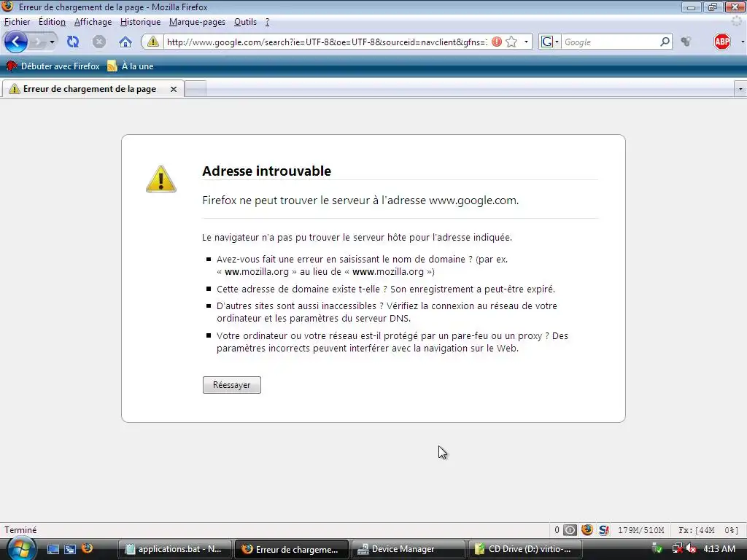
Task: Open the Fichier menu
Action: [x=18, y=22]
